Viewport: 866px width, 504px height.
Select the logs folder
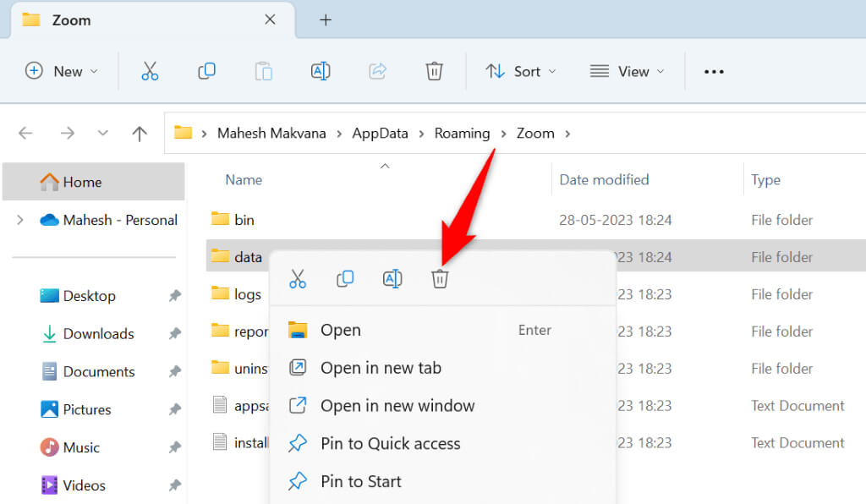tap(237, 294)
